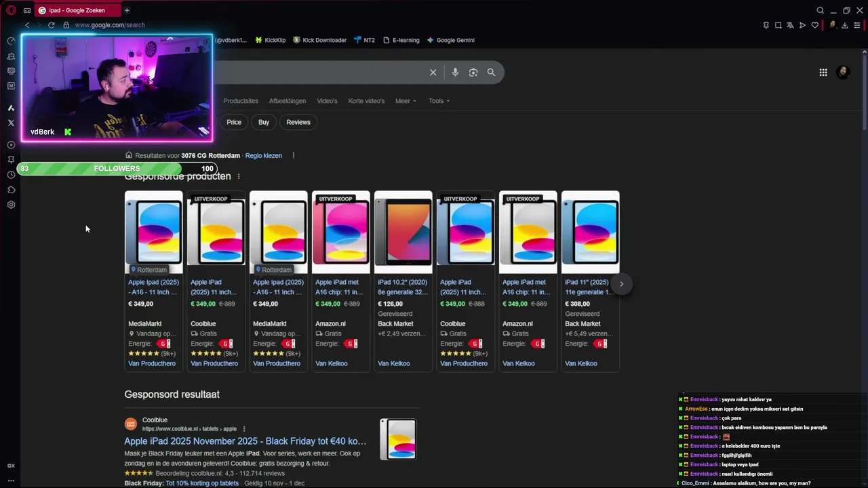The image size is (868, 488).
Task: Open My Flow send icon
Action: (x=802, y=25)
